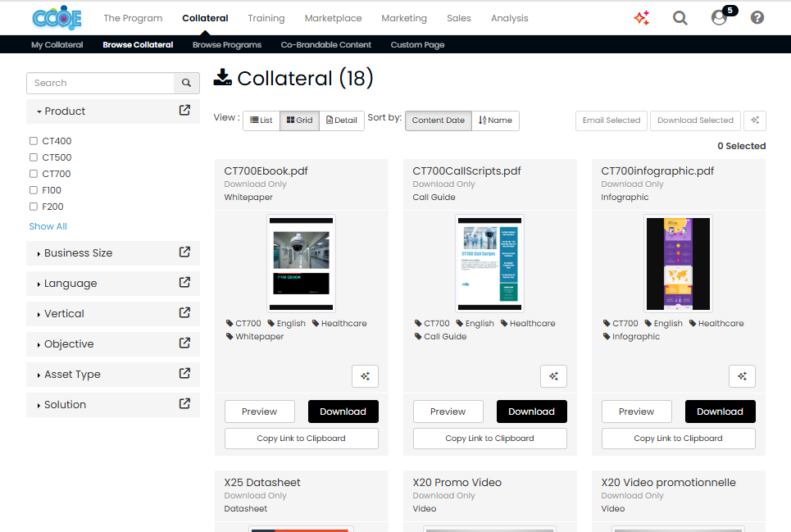Screen dimensions: 791x532
Task: Switch to List view
Action: [x=261, y=120]
